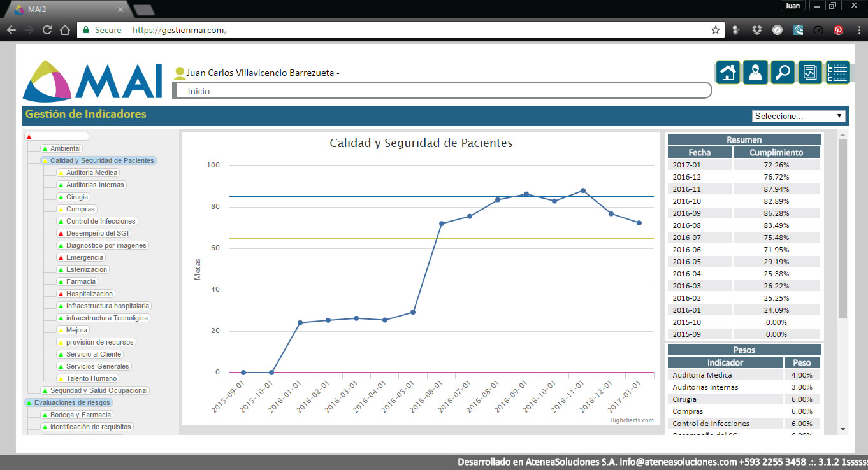Click the yellow user avatar icon
868x470 pixels.
click(180, 73)
